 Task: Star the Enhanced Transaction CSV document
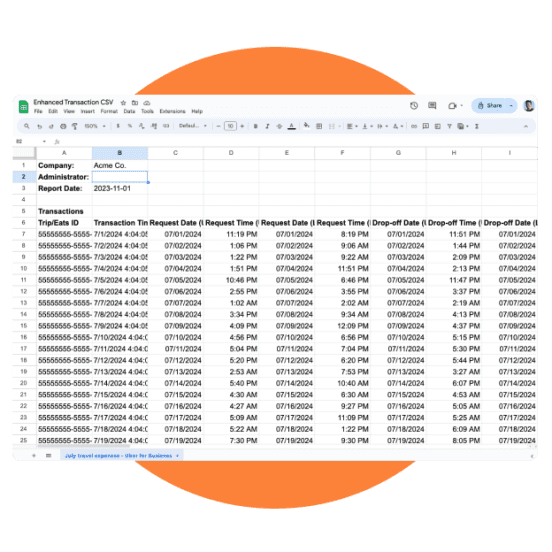point(123,103)
